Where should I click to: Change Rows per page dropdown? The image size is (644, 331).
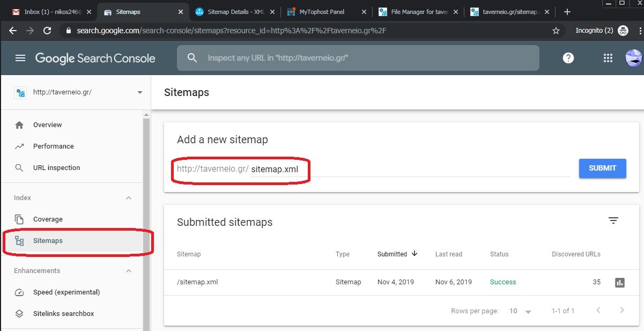pos(521,311)
